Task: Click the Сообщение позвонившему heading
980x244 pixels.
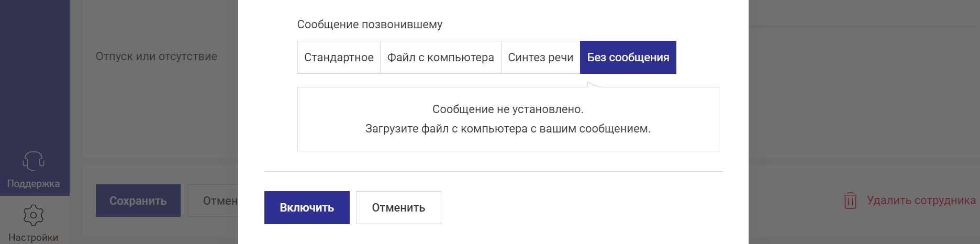Action: click(370, 25)
